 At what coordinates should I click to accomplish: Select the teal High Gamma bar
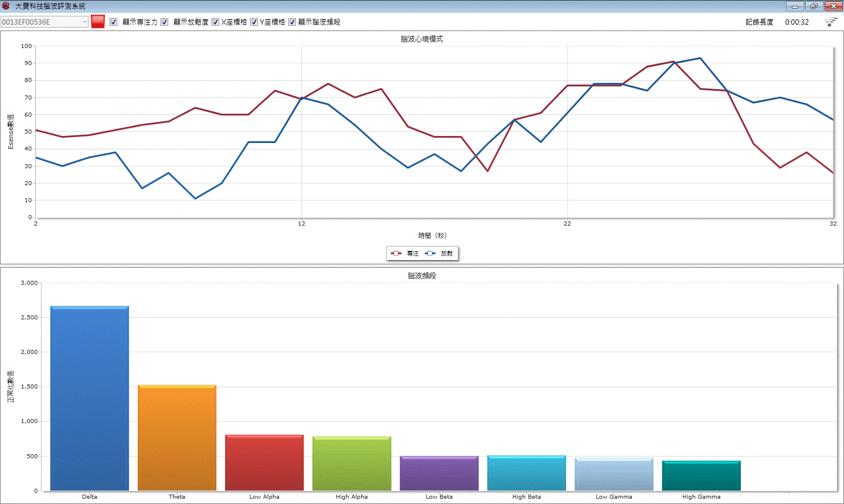(701, 476)
